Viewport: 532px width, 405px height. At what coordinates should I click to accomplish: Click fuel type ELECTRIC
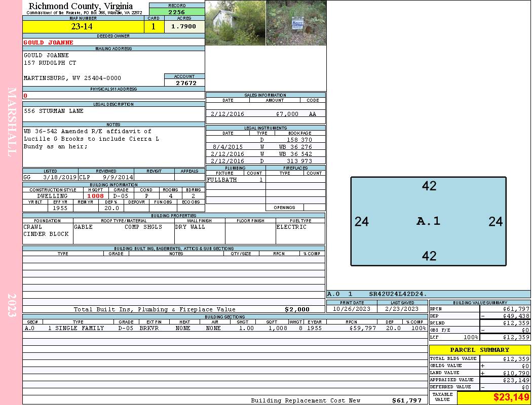coord(291,227)
